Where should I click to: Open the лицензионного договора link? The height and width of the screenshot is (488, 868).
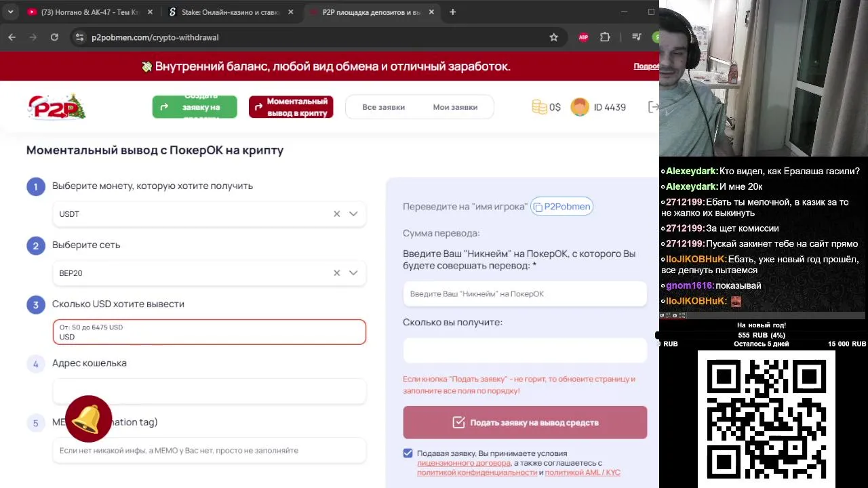[464, 463]
